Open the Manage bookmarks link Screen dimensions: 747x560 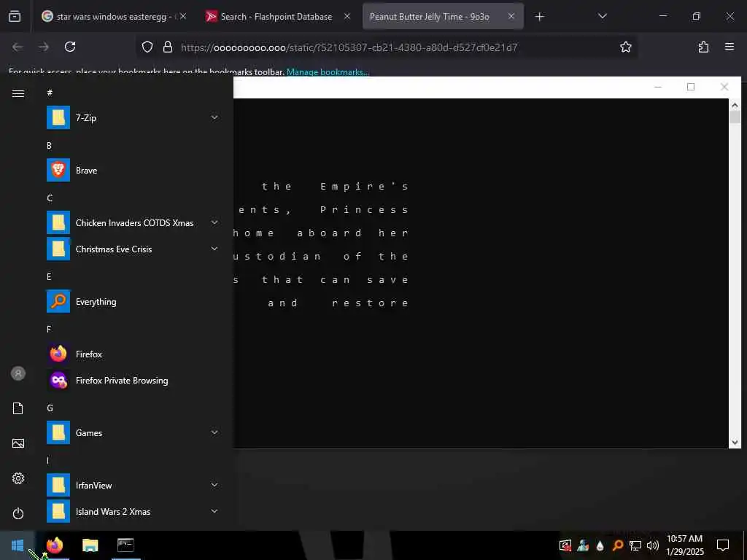pyautogui.click(x=328, y=72)
